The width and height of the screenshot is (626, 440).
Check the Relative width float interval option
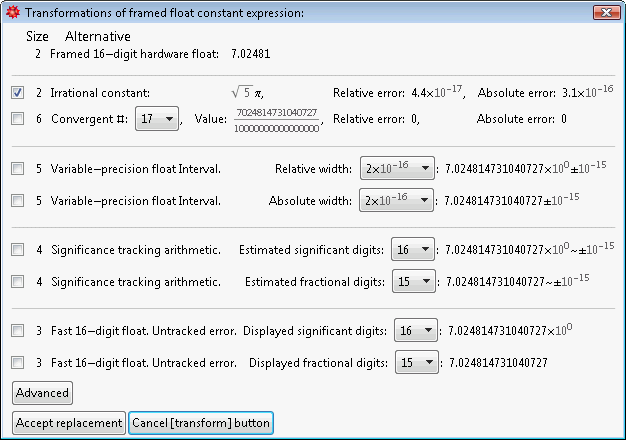[x=18, y=169]
